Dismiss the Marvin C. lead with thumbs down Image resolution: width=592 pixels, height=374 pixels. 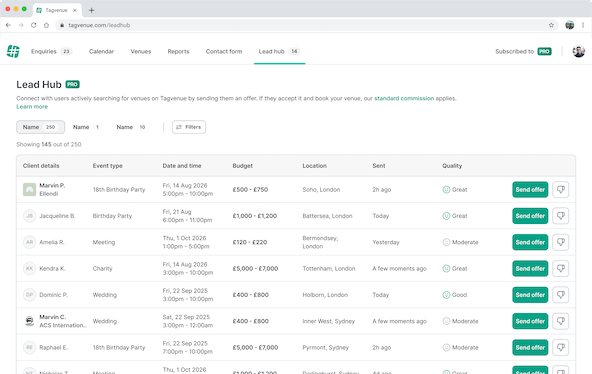pos(561,321)
